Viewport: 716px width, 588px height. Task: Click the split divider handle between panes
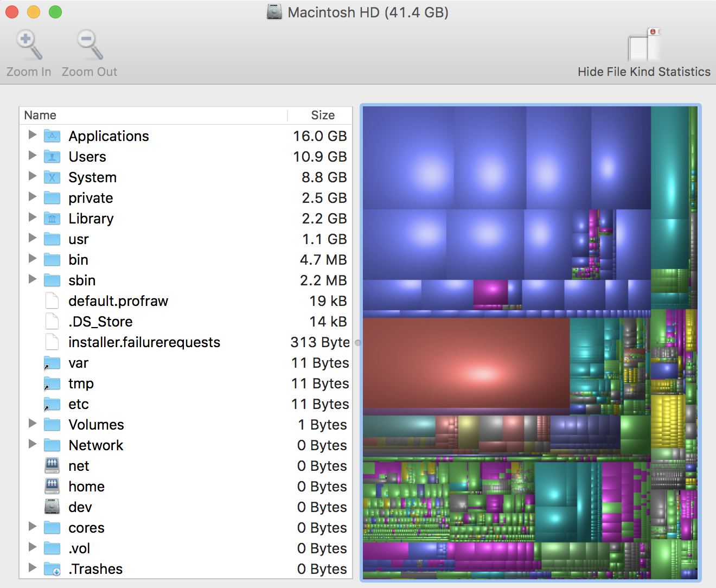point(357,343)
